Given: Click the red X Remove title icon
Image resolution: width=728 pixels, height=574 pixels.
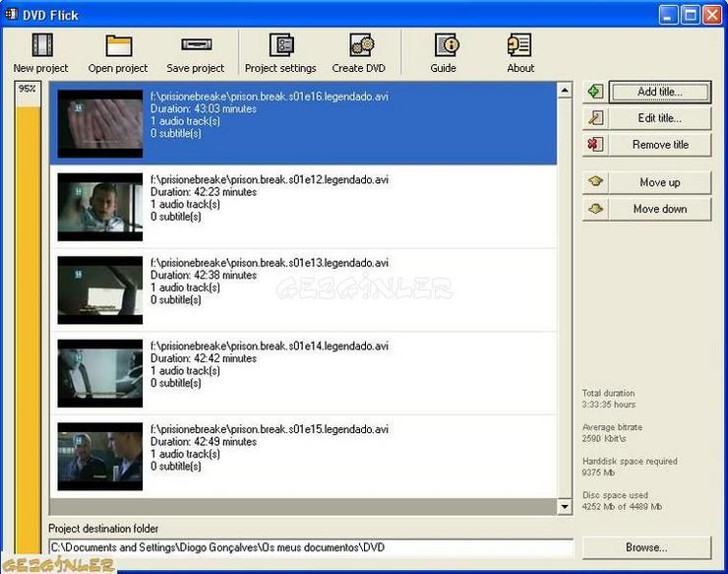Looking at the screenshot, I should point(595,145).
